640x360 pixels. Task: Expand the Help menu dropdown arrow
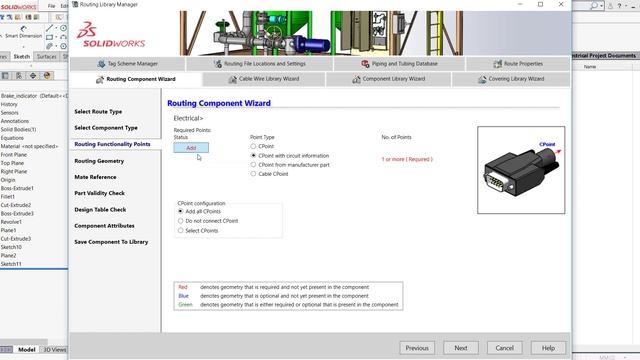click(x=626, y=6)
